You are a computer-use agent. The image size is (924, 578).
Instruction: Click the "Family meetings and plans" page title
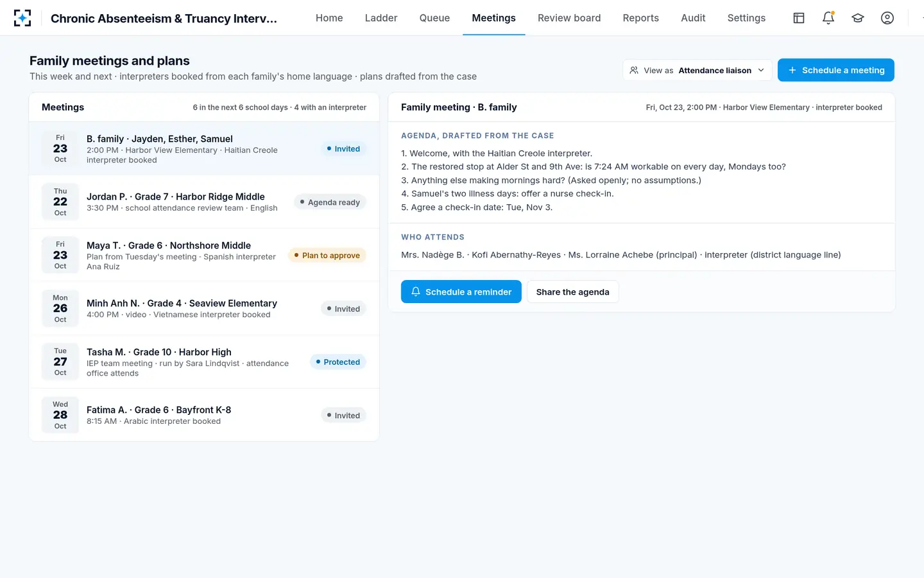(x=110, y=61)
